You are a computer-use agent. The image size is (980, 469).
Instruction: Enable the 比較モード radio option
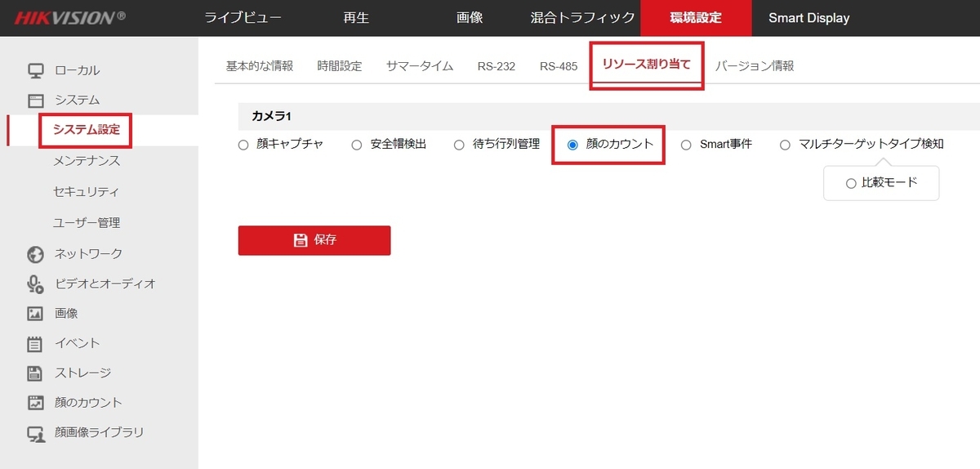[x=851, y=183]
